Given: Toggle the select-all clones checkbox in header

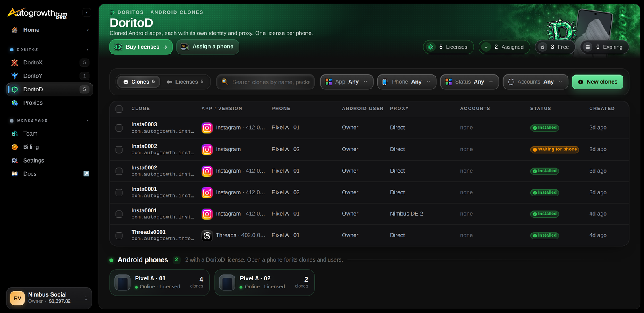Looking at the screenshot, I should [119, 109].
